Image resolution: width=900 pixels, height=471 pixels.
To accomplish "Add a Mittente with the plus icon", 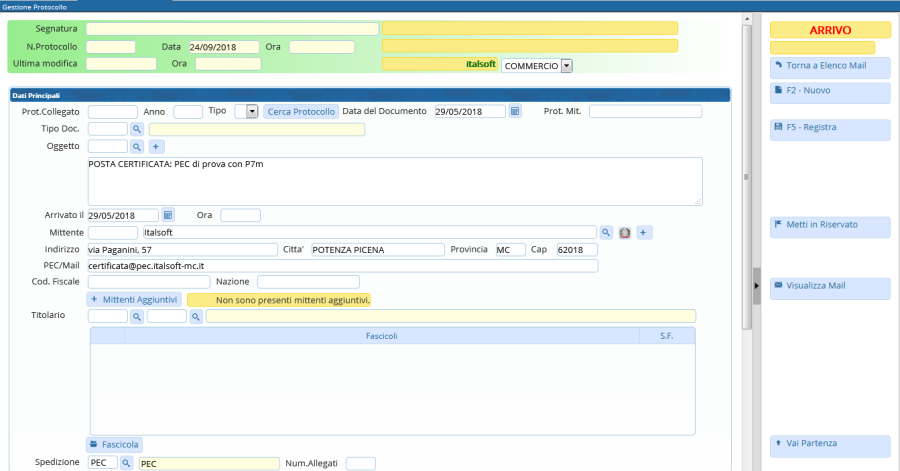I will 644,232.
